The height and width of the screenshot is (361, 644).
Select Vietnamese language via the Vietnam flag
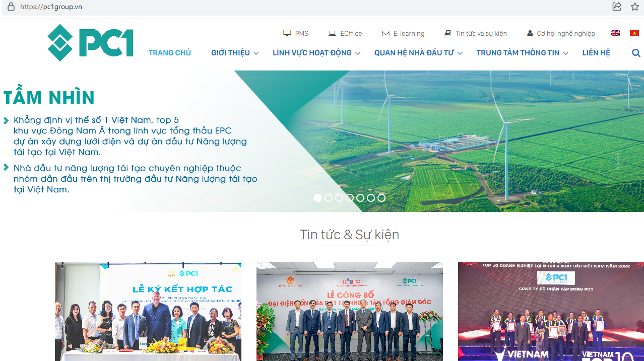[x=634, y=33]
